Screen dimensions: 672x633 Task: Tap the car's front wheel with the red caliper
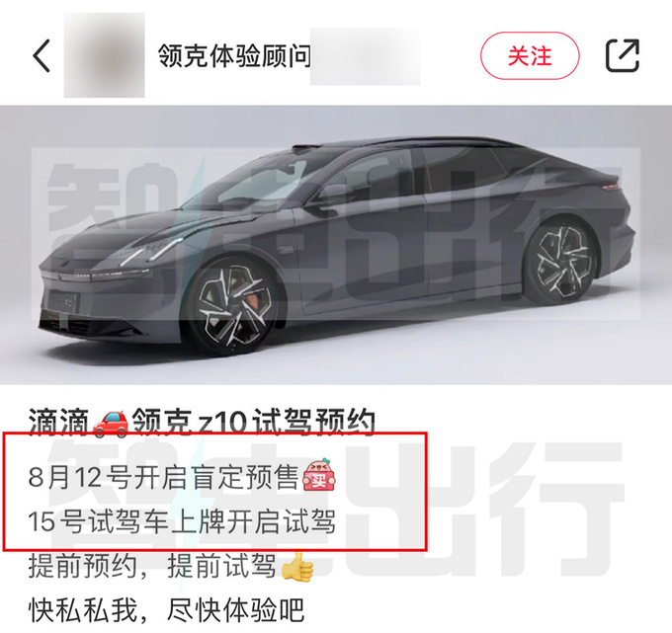(x=232, y=305)
